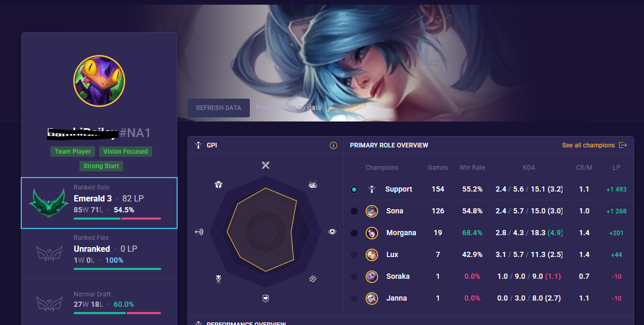Screen dimensions: 644x325
Task: Click Morgana's champion portrait icon
Action: coord(371,233)
